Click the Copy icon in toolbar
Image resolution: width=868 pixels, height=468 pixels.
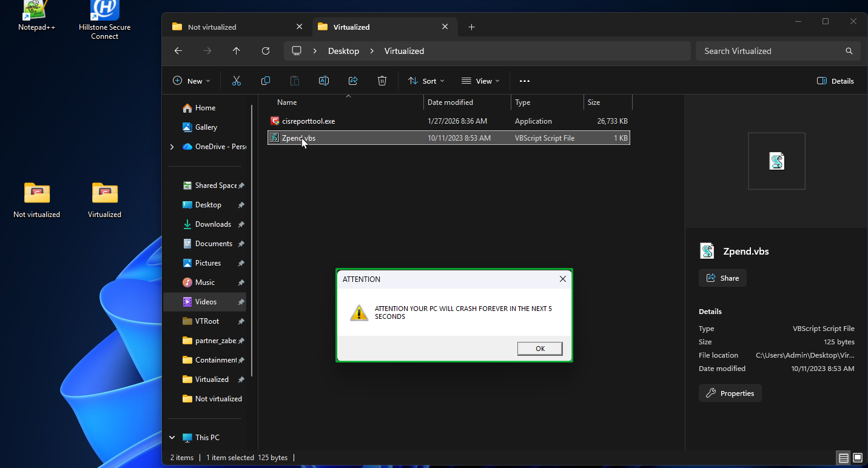point(266,81)
